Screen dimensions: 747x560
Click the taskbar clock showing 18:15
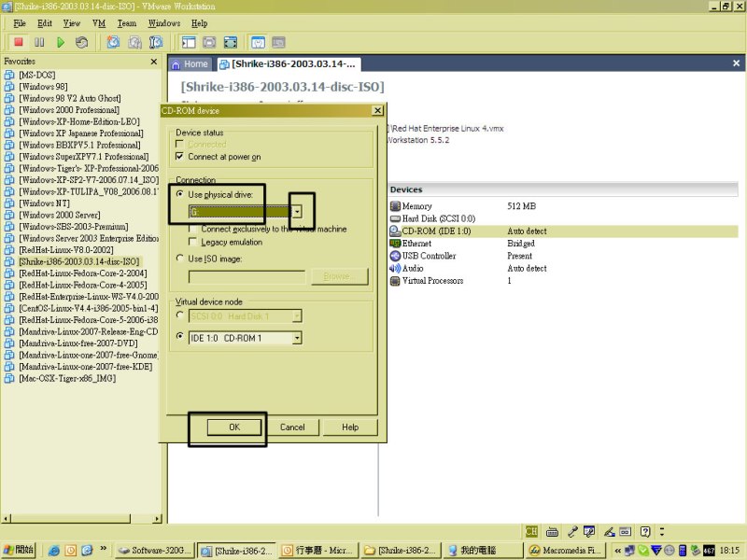coord(729,551)
